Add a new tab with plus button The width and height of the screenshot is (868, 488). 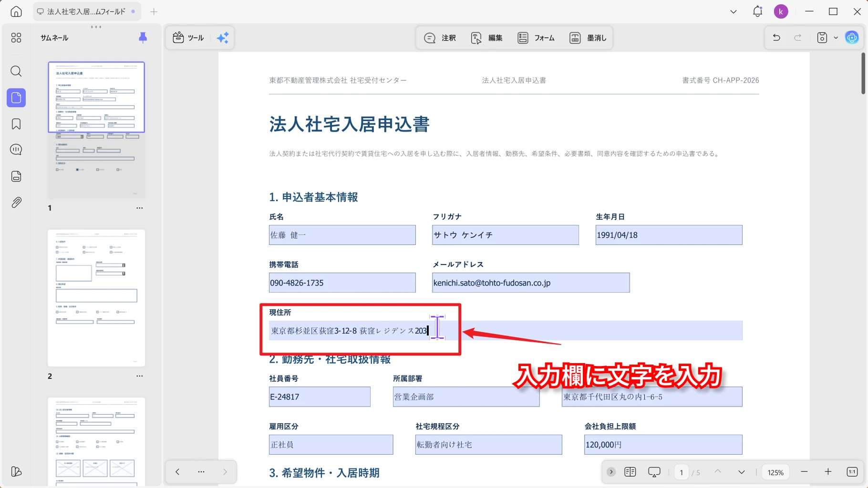[x=154, y=11]
